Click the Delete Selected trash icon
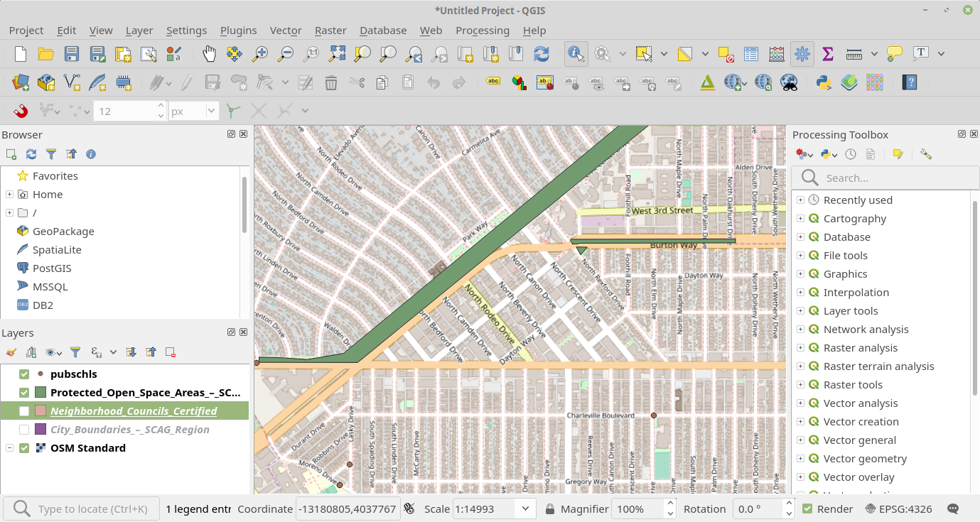Image resolution: width=980 pixels, height=522 pixels. (x=331, y=82)
